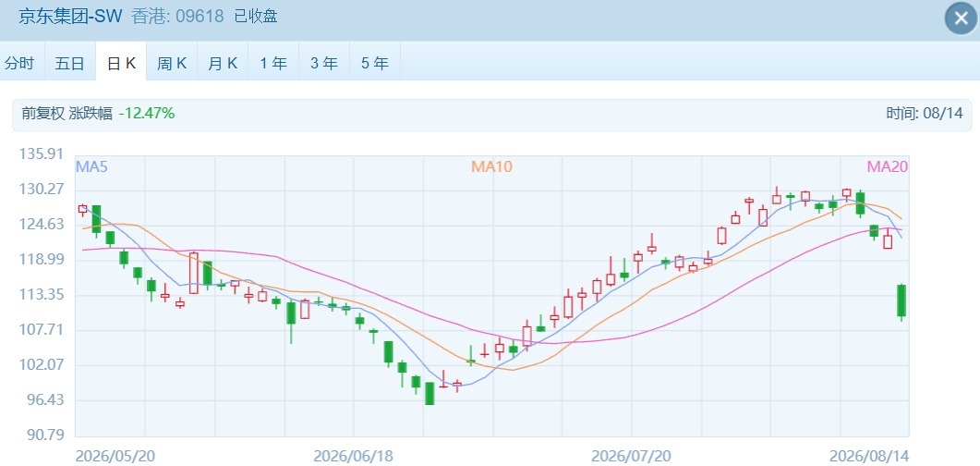The height and width of the screenshot is (466, 980).
Task: Select the last green candlestick on 08/14
Action: click(901, 300)
